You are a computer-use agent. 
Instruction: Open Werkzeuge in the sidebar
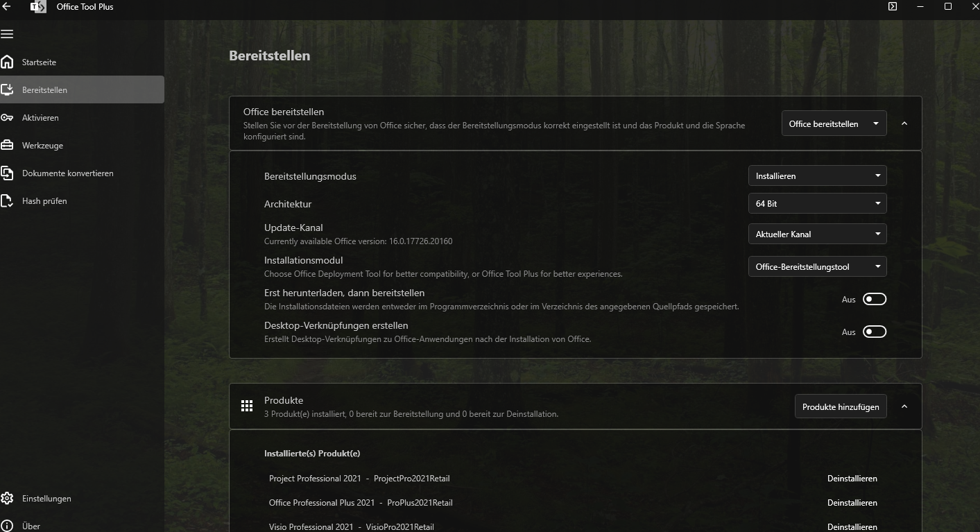click(82, 146)
